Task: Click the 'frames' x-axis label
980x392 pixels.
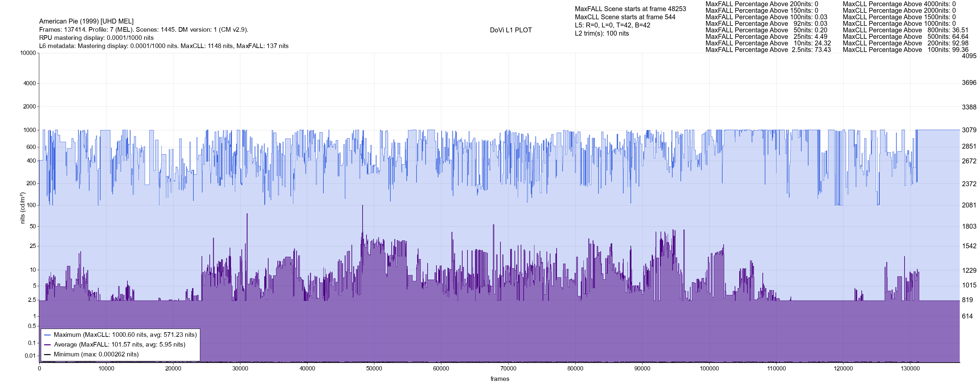Action: coord(499,379)
